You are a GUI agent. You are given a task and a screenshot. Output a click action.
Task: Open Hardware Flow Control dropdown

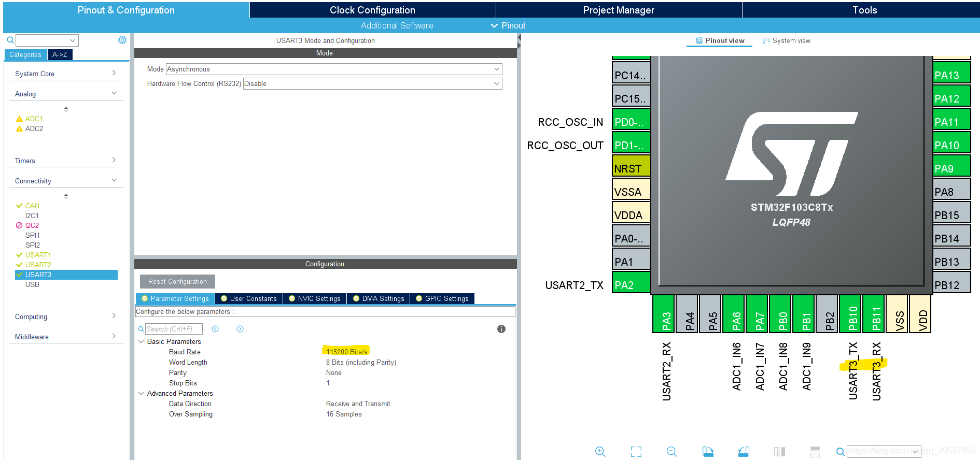tap(372, 83)
